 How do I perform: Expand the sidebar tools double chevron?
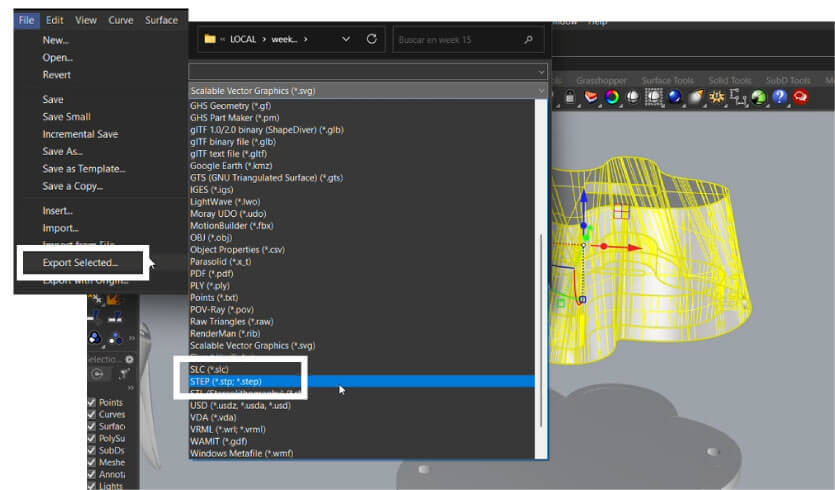click(132, 338)
